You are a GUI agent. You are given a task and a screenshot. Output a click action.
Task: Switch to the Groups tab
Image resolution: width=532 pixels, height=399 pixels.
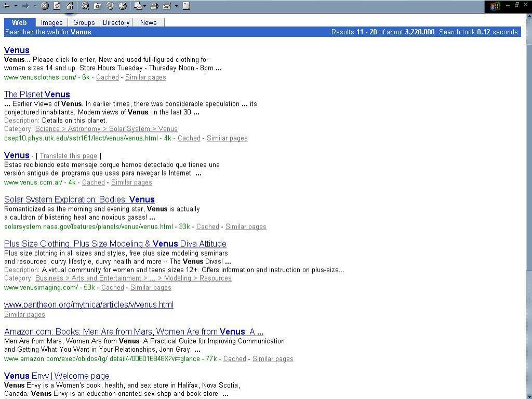(x=84, y=22)
